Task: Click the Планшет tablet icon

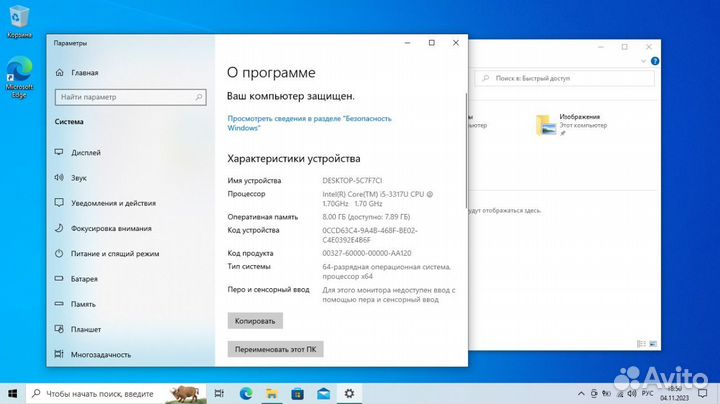Action: (x=59, y=329)
